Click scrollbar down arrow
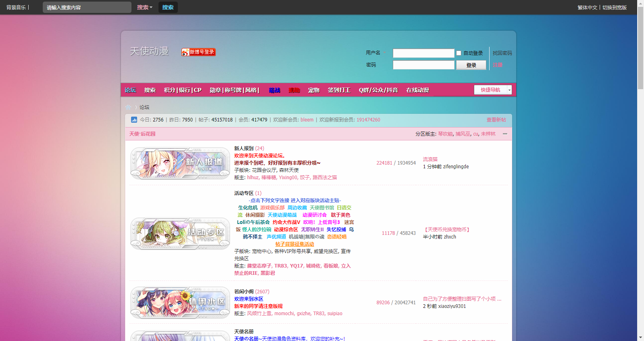 [640, 337]
